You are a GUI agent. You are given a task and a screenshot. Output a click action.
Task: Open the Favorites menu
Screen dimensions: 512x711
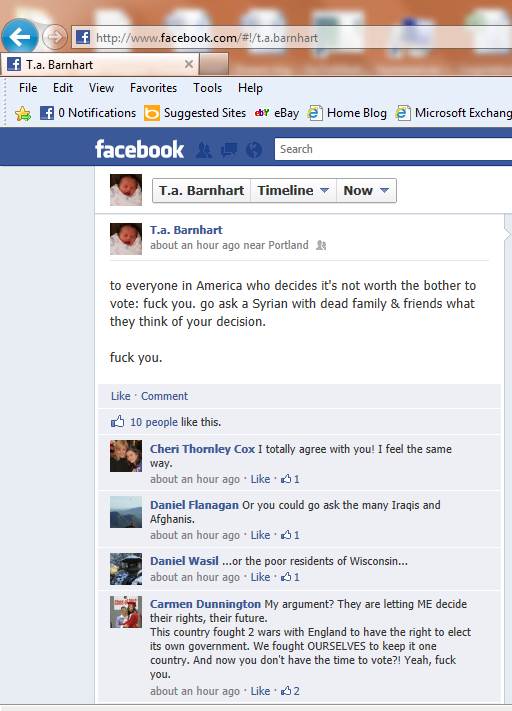(x=153, y=88)
